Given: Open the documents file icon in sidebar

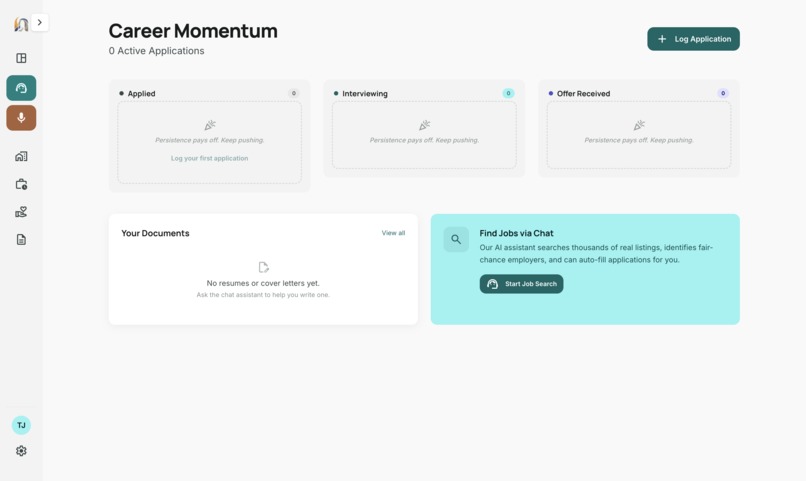Looking at the screenshot, I should point(21,239).
